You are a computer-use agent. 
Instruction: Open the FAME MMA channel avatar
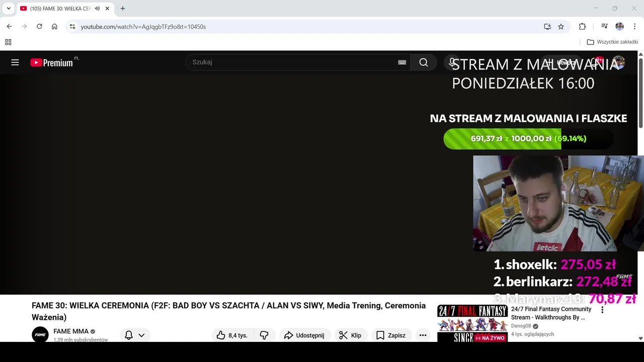click(40, 335)
